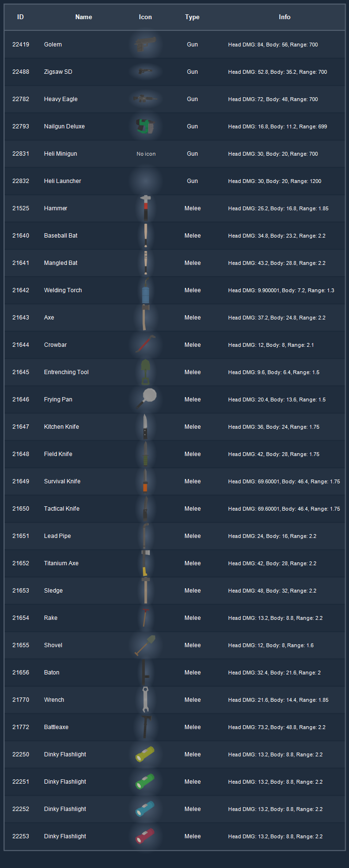Click the Battleaxe name cell
Image resolution: width=349 pixels, height=868 pixels.
[56, 727]
